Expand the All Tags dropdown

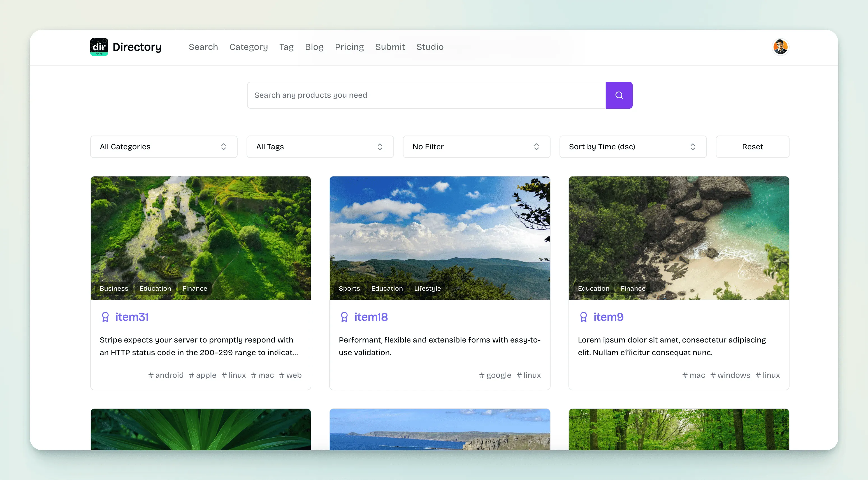tap(320, 146)
